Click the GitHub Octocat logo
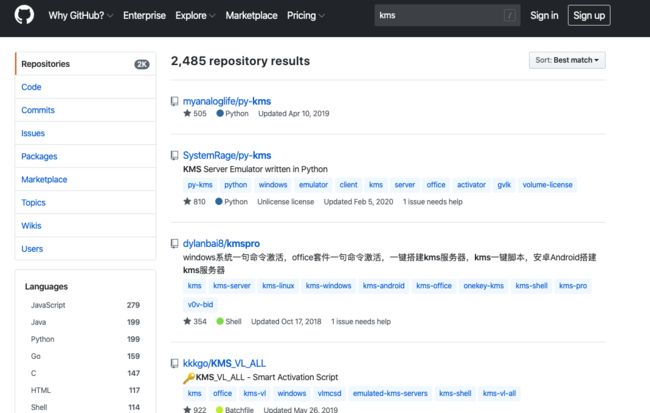Screen dimensions: 650x413 pyautogui.click(x=24, y=15)
